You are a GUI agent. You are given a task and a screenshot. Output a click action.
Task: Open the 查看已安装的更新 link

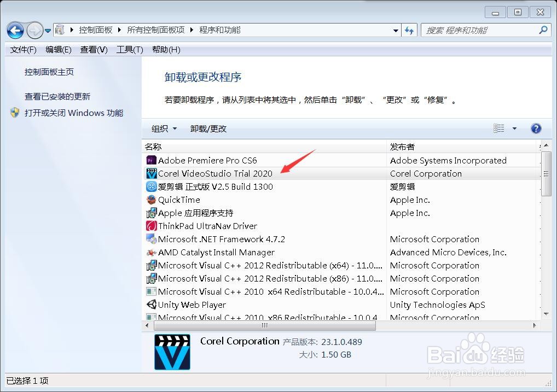click(57, 97)
